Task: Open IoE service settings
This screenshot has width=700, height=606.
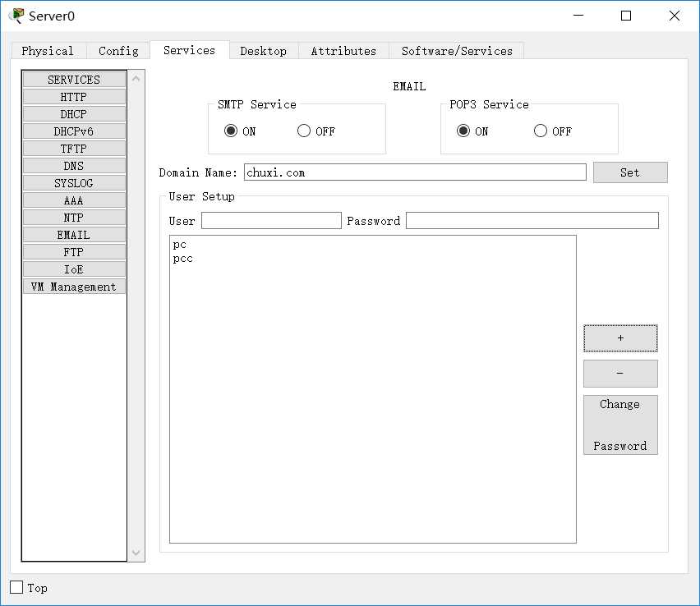Action: 74,269
